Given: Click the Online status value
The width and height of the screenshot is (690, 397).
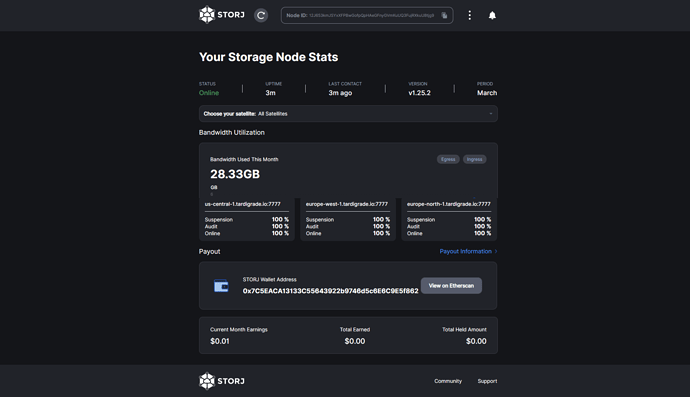Looking at the screenshot, I should 209,93.
